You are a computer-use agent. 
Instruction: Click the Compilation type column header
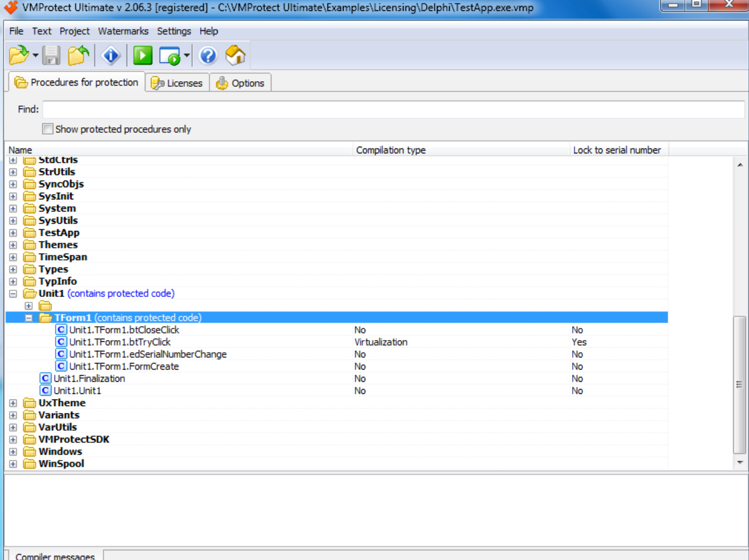coord(462,150)
